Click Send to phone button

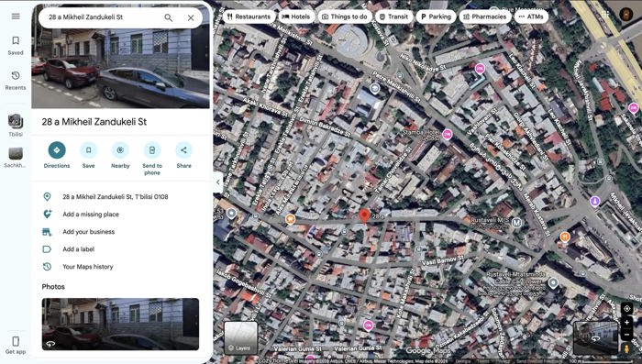click(152, 159)
